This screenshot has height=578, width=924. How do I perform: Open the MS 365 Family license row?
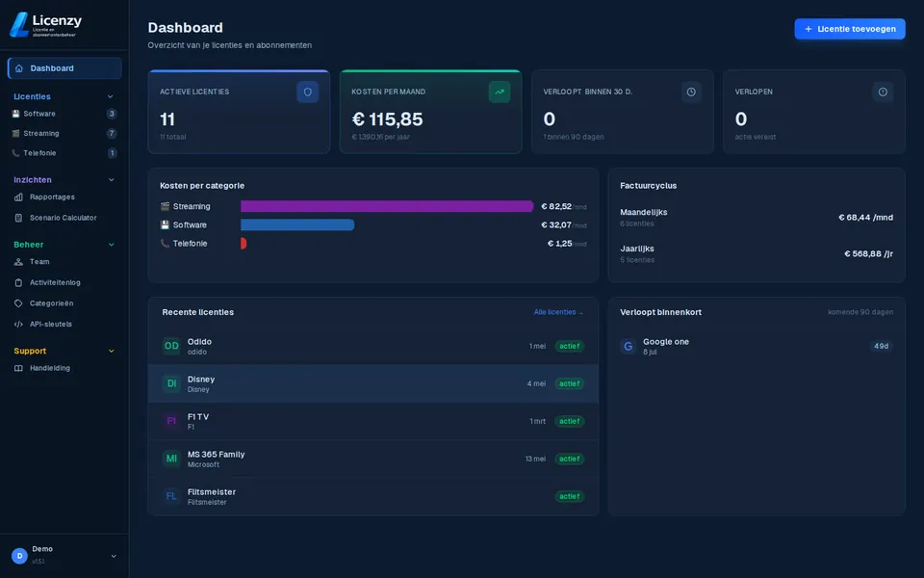point(373,459)
